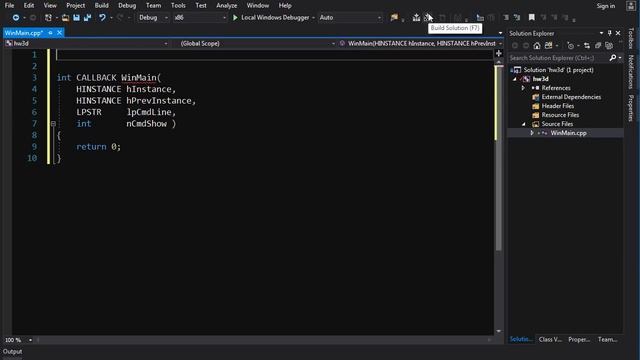The height and width of the screenshot is (360, 640).
Task: Open the 100 % zoom dropdown
Action: pyautogui.click(x=30, y=340)
